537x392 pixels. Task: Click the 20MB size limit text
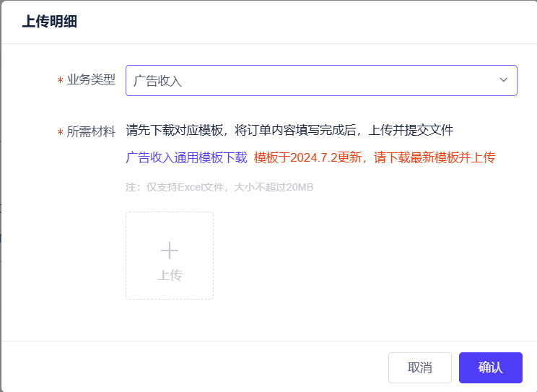tap(299, 187)
